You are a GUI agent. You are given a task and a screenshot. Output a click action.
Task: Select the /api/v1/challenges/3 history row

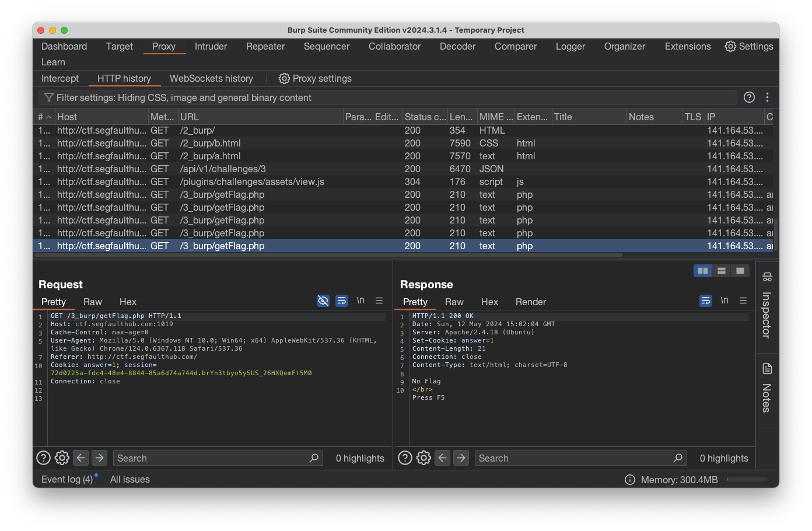coord(404,169)
